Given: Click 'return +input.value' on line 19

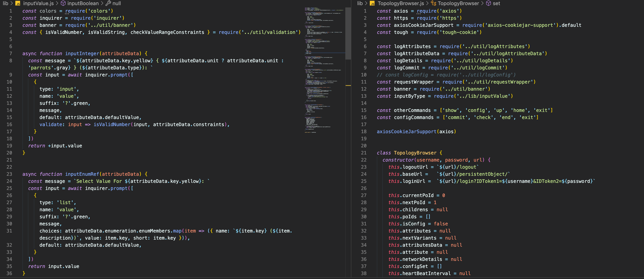Looking at the screenshot, I should point(55,146).
